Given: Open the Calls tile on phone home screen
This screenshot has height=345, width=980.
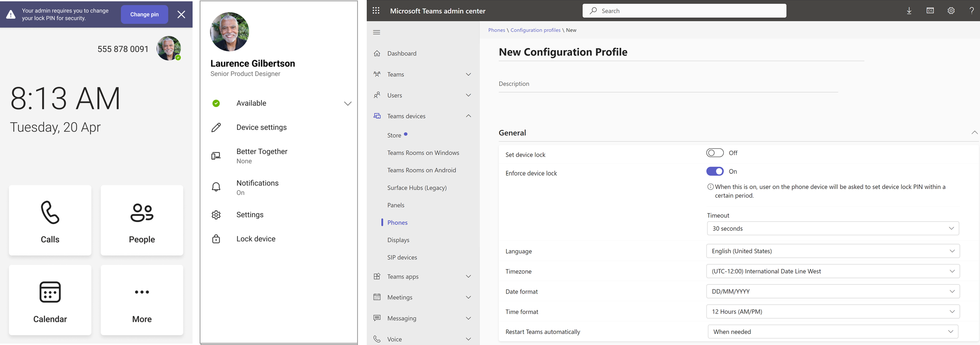Looking at the screenshot, I should (50, 220).
